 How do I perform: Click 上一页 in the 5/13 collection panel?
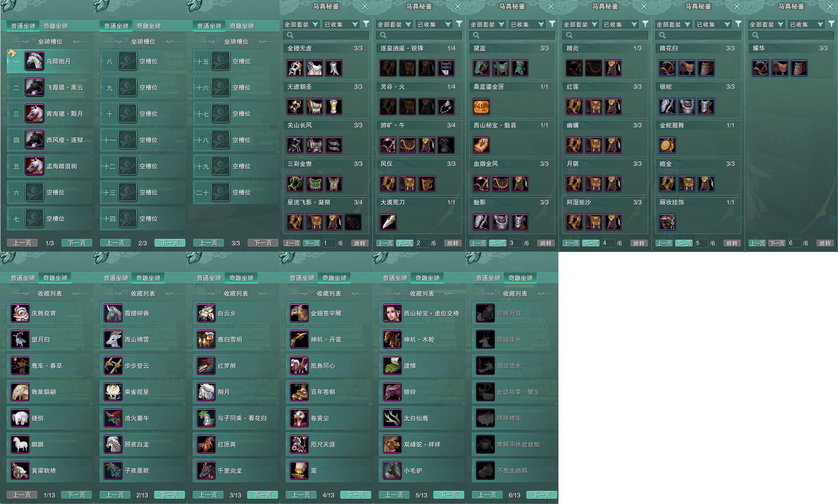[394, 495]
